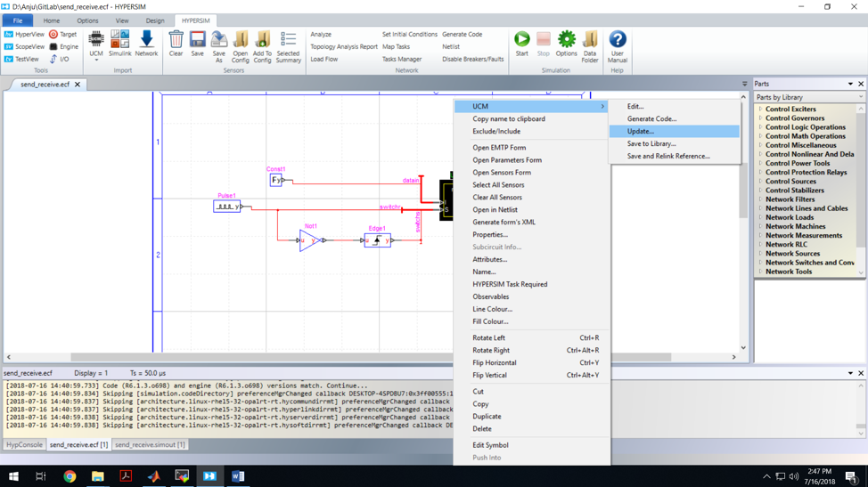Open MATLAB from the taskbar
This screenshot has height=487, width=868.
point(154,476)
